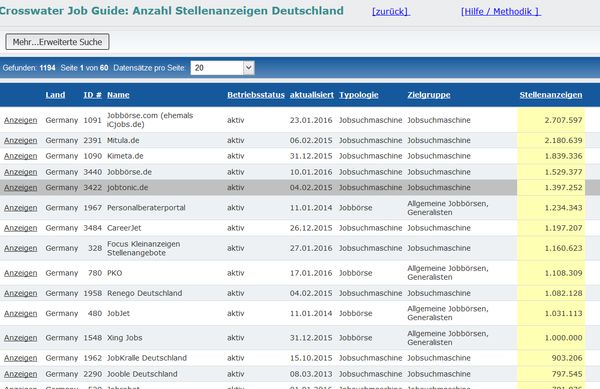Sort by the Stellenanzeigen column header
This screenshot has width=600, height=389.
pos(551,95)
